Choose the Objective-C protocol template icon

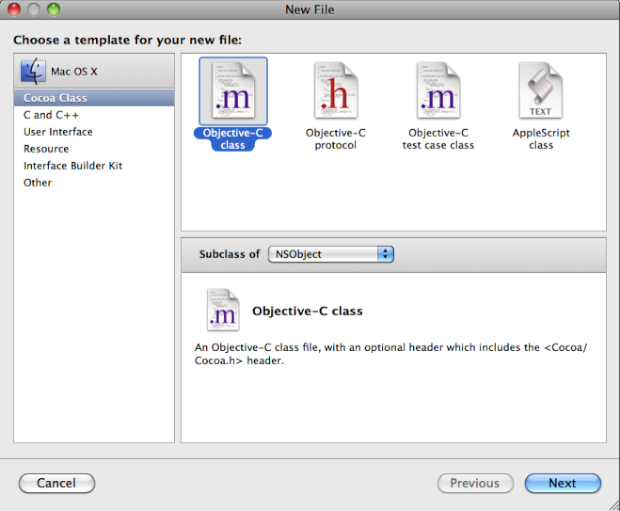pos(336,91)
